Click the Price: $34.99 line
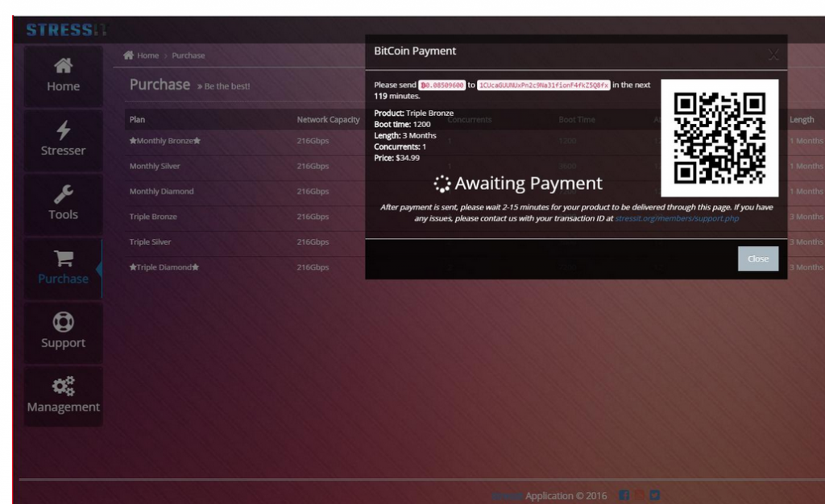Screen dimensions: 825x504 pyautogui.click(x=396, y=158)
